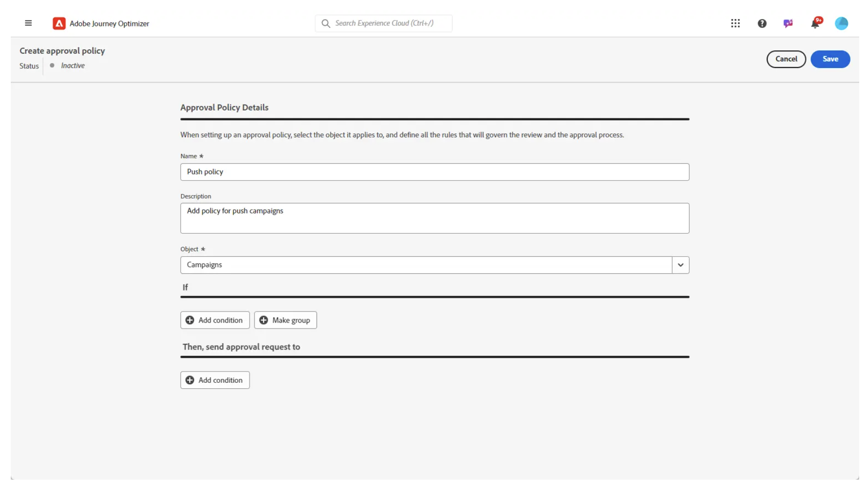Image resolution: width=868 pixels, height=486 pixels.
Task: Click the Create approval policy heading
Action: click(x=62, y=50)
